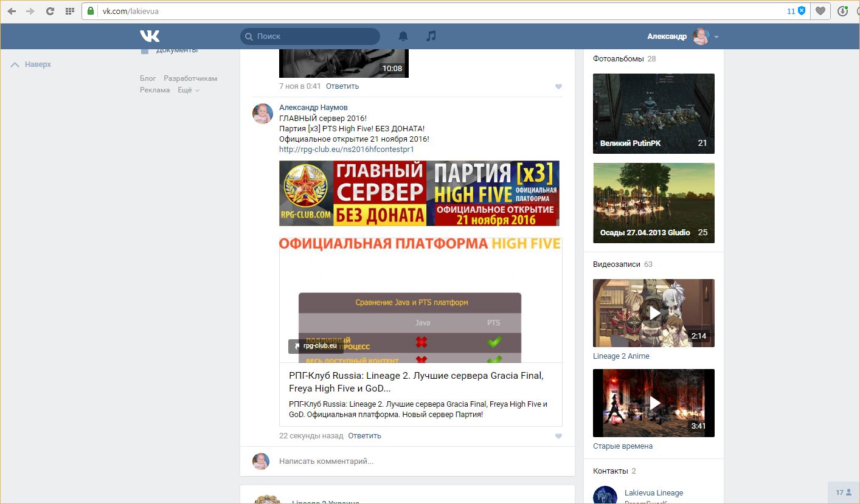Open the music player note icon

(x=431, y=36)
